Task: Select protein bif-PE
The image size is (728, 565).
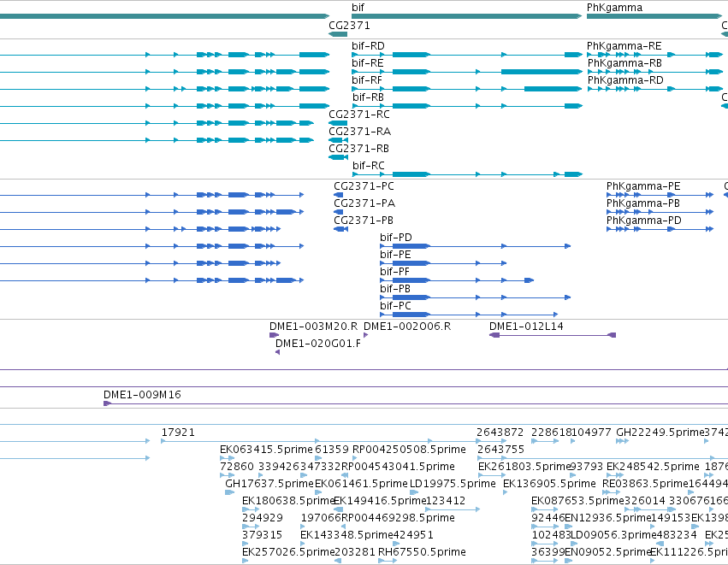Action: click(395, 255)
